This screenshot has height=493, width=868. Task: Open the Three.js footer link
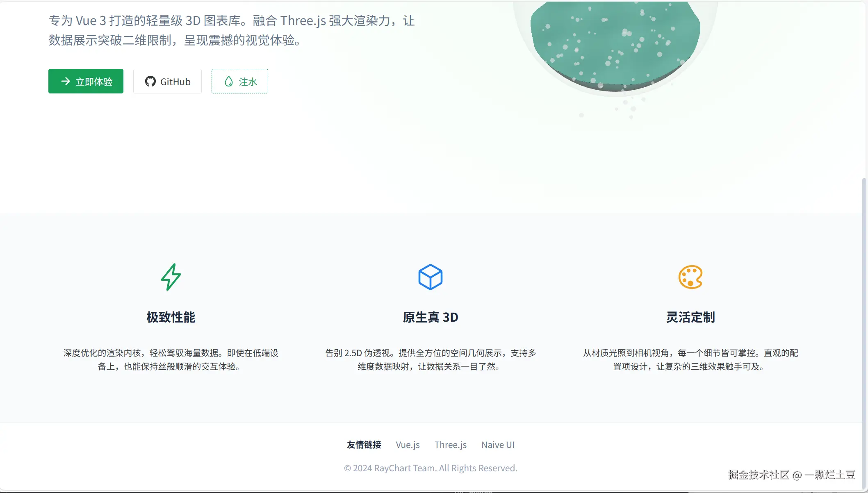pos(451,445)
